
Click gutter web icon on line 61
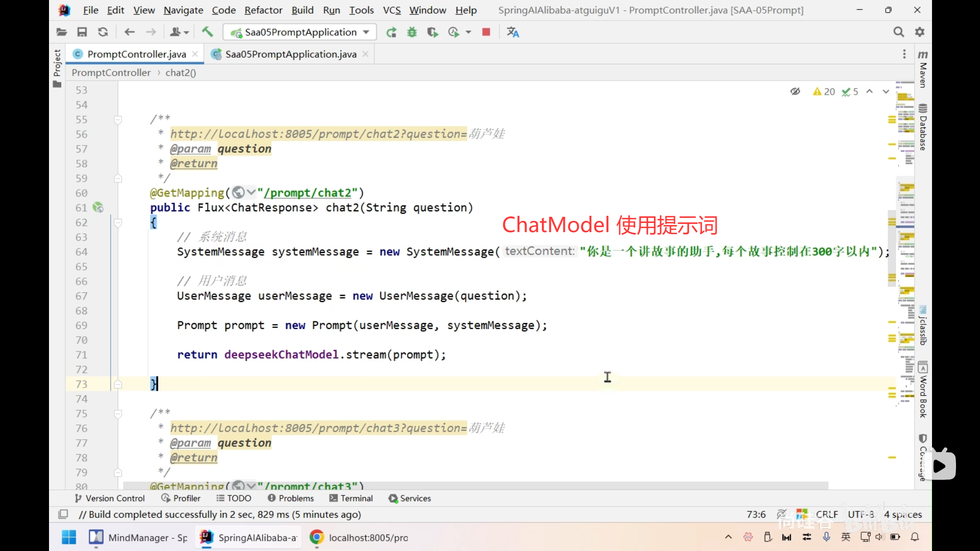98,208
